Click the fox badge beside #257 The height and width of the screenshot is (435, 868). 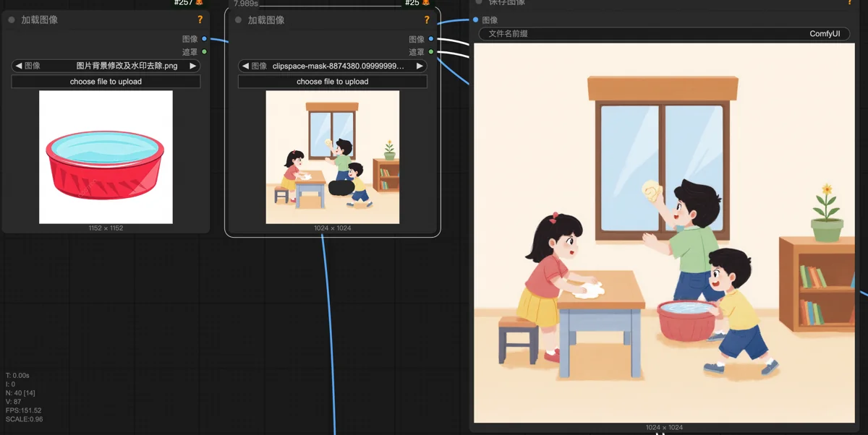(x=199, y=3)
